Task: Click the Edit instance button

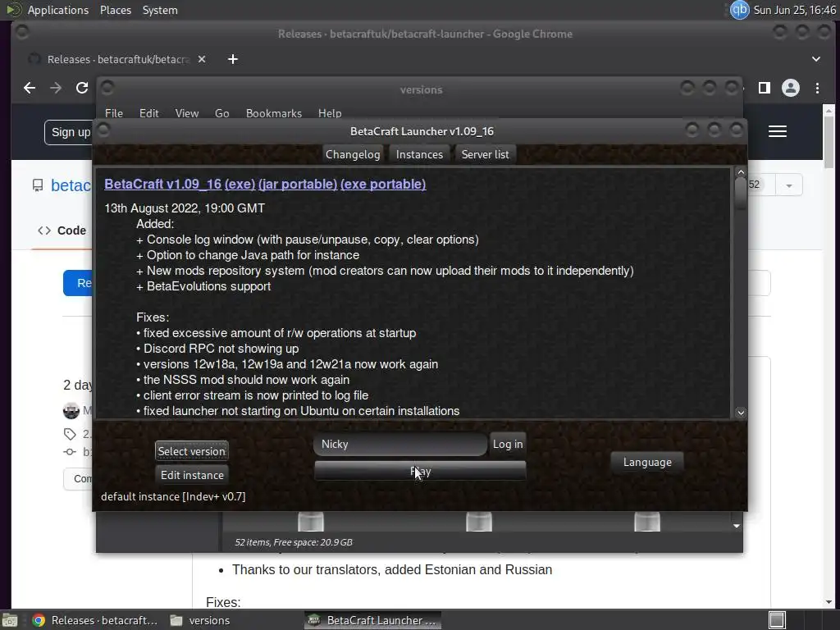Action: tap(192, 475)
